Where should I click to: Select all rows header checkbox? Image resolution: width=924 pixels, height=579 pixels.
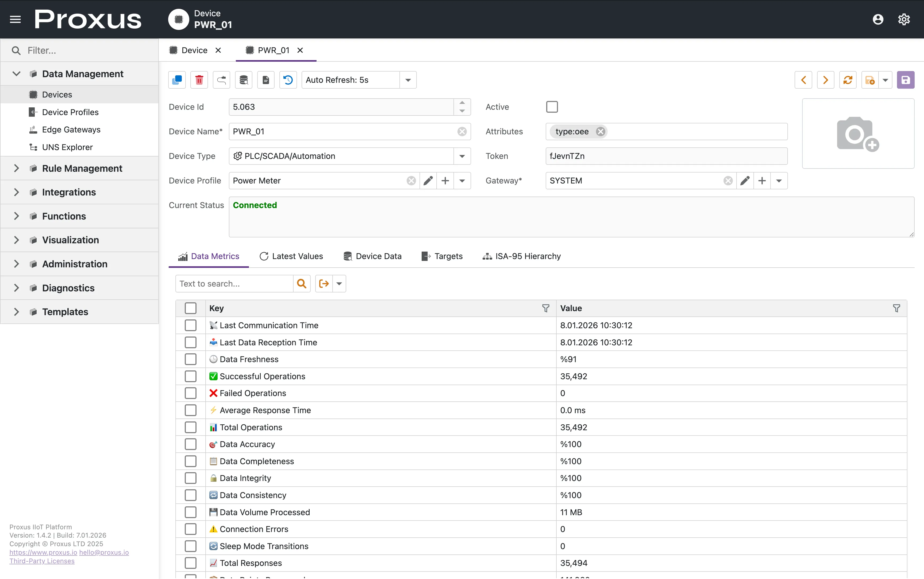190,308
